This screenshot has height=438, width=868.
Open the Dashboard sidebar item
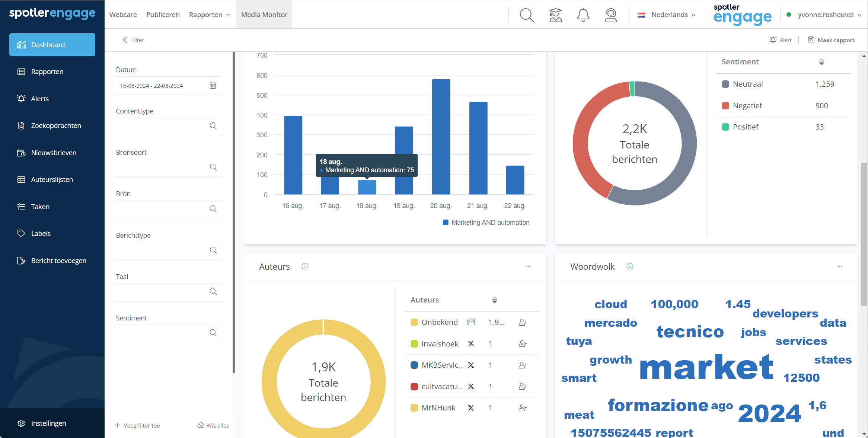pos(52,45)
